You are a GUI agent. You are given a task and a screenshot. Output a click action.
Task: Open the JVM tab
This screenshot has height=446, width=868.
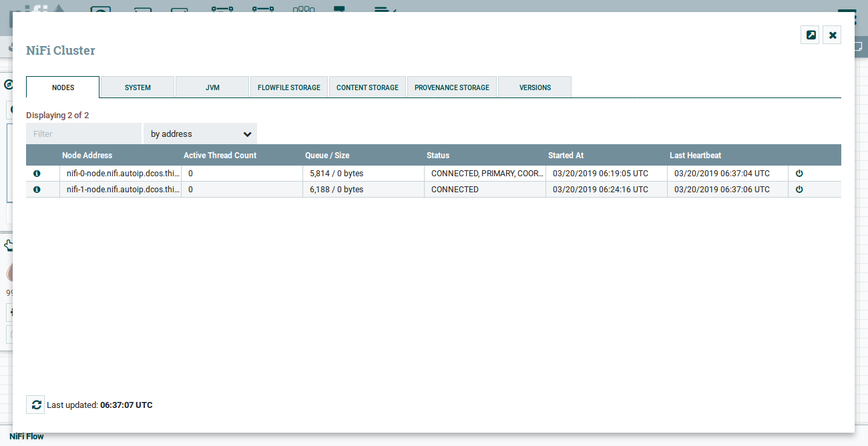point(212,87)
